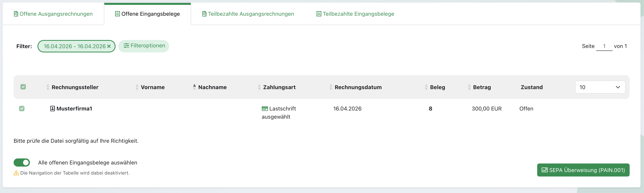Disable Alle offenen Eingangsbelege auswählen switch
The height and width of the screenshot is (193, 644).
pos(22,163)
